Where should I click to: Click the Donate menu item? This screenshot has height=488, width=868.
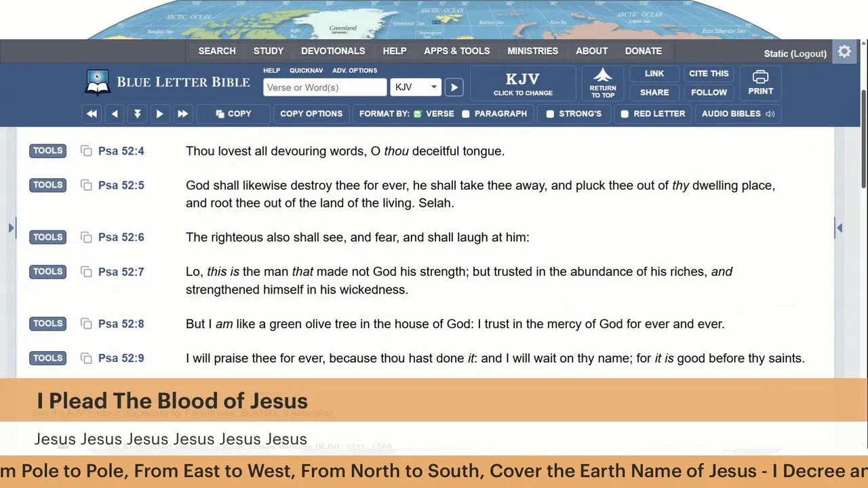[644, 51]
